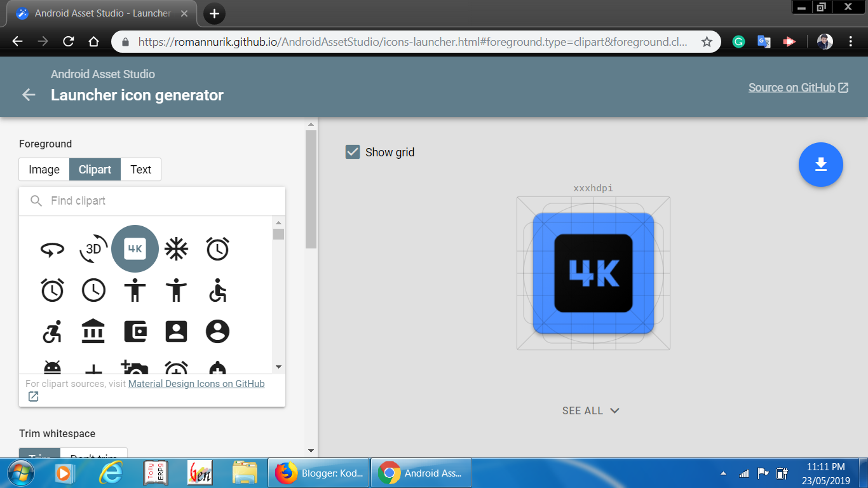This screenshot has width=868, height=488.
Task: Uncheck the Show grid checkbox
Action: 353,152
